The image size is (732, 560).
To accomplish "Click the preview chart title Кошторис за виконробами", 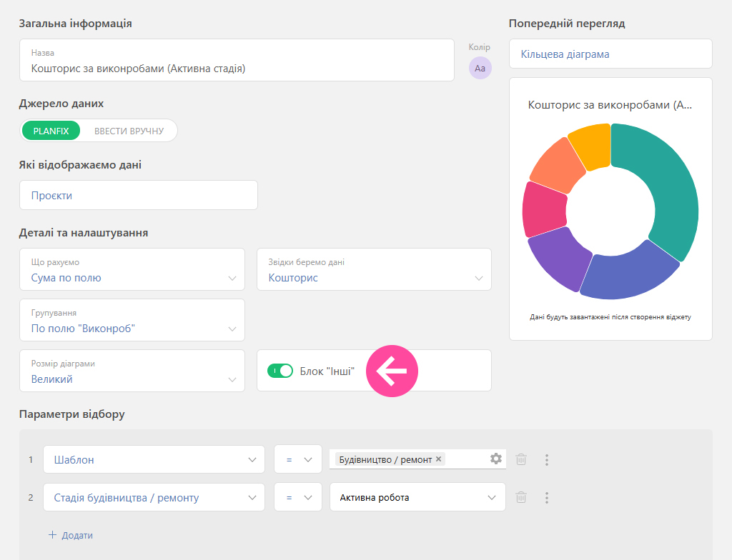I will coord(610,105).
